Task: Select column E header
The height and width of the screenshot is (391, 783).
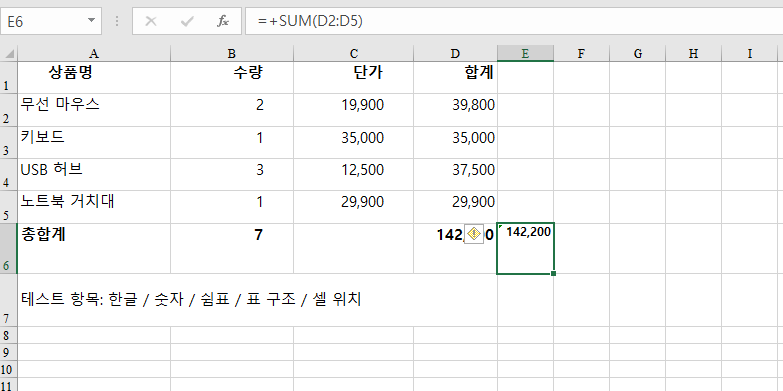Action: pyautogui.click(x=525, y=53)
